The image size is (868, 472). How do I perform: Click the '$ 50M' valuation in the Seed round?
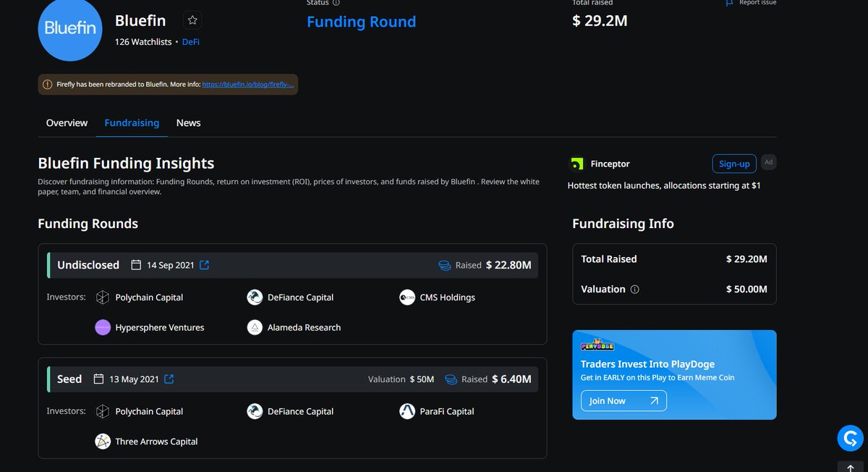(x=422, y=379)
